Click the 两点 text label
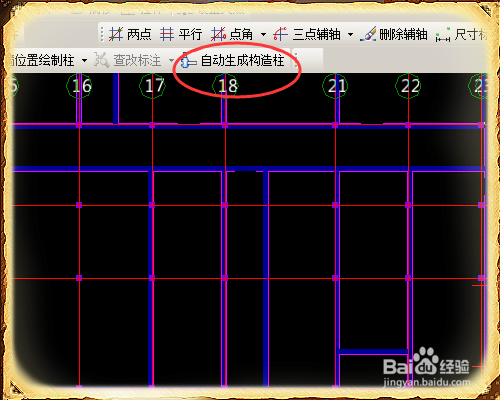This screenshot has width=500, height=400. pos(139,34)
